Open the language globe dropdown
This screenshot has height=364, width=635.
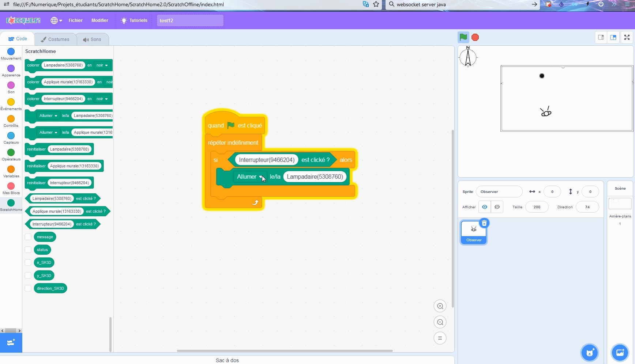(56, 20)
